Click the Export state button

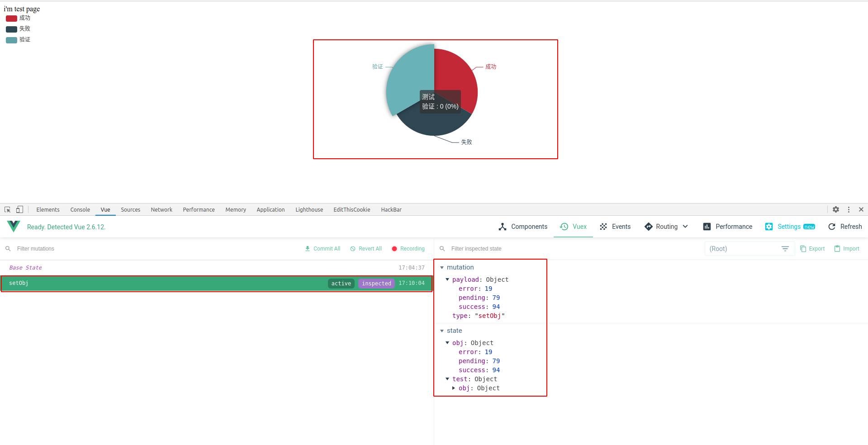tap(812, 249)
